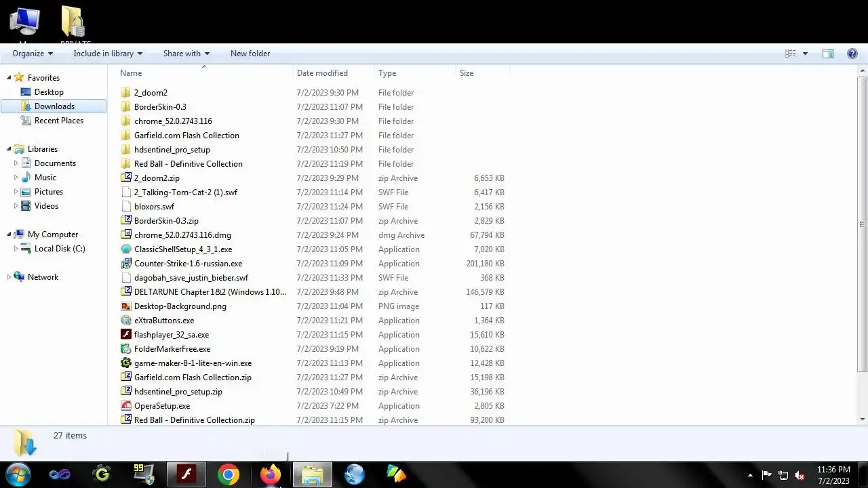Viewport: 868px width, 488px height.
Task: Open Firefox from the taskbar
Action: point(271,474)
